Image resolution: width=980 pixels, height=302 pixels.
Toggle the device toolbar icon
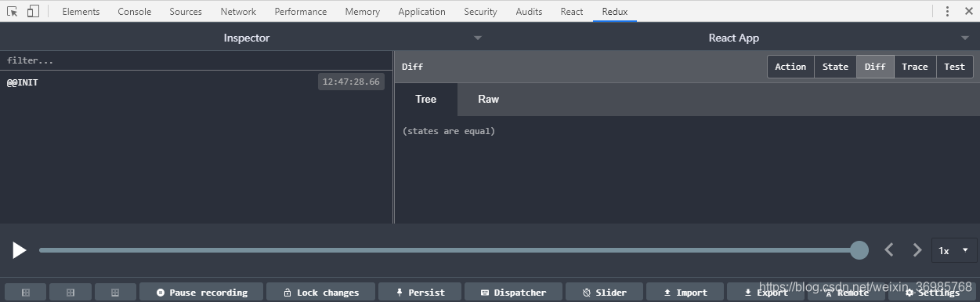click(33, 11)
